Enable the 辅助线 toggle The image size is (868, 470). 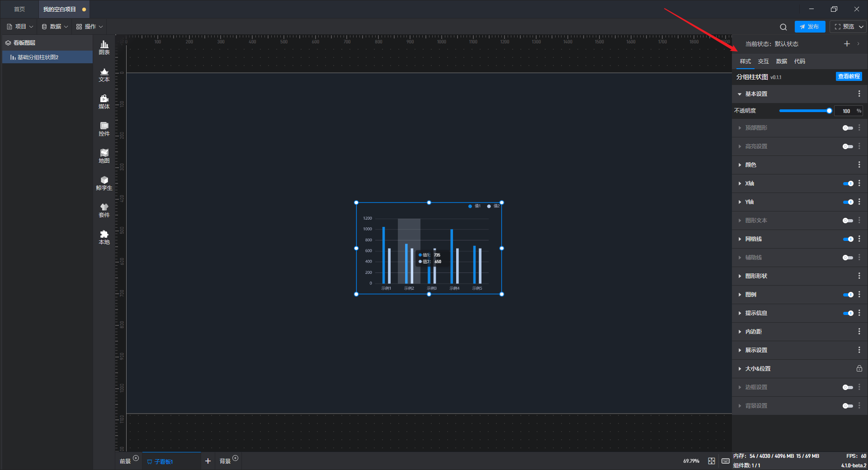[x=848, y=258]
